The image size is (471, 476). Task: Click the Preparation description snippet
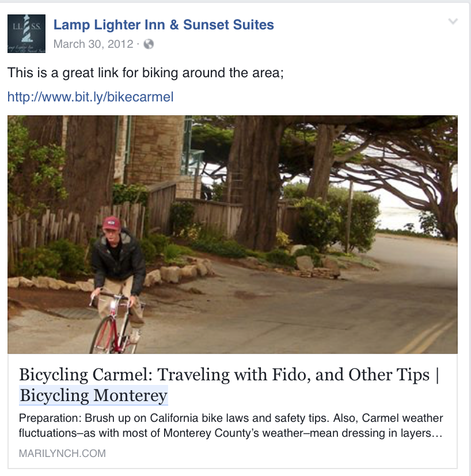coord(230,425)
